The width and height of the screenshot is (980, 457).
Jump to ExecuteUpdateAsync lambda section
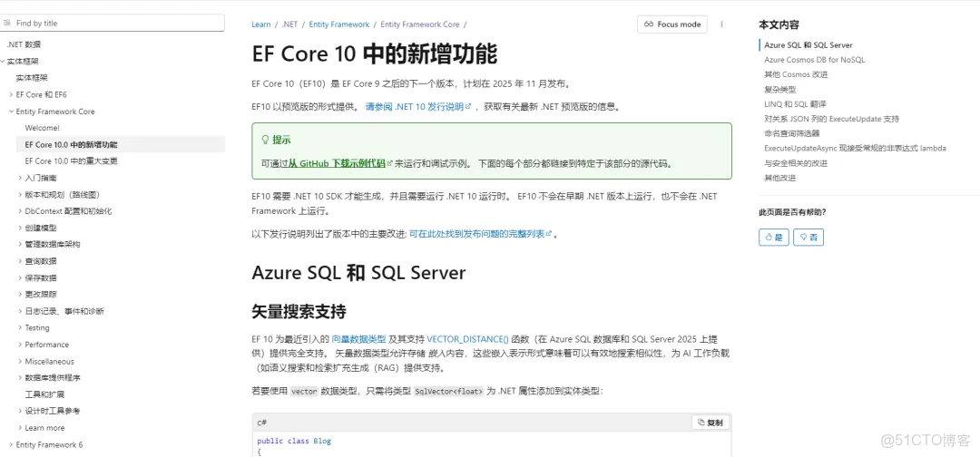pos(855,148)
